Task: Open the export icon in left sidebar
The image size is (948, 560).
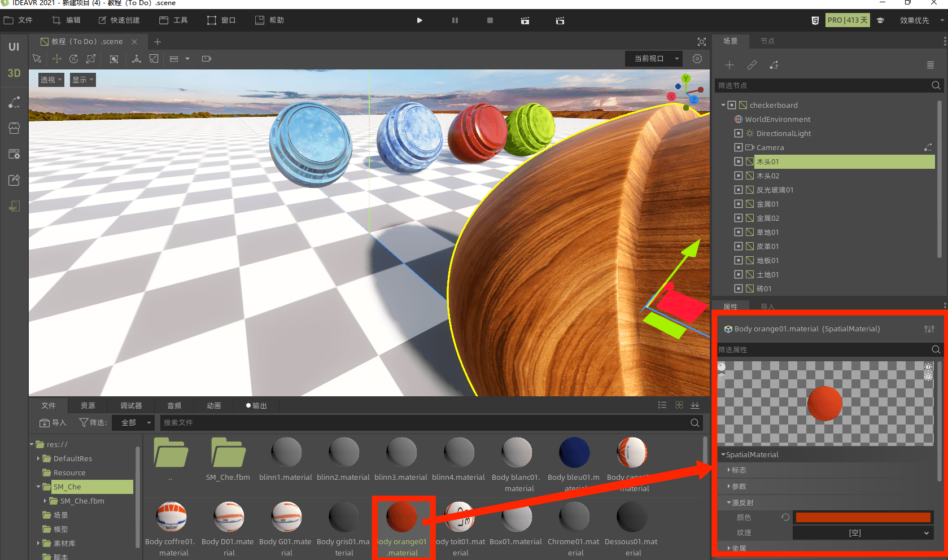Action: pos(14,180)
